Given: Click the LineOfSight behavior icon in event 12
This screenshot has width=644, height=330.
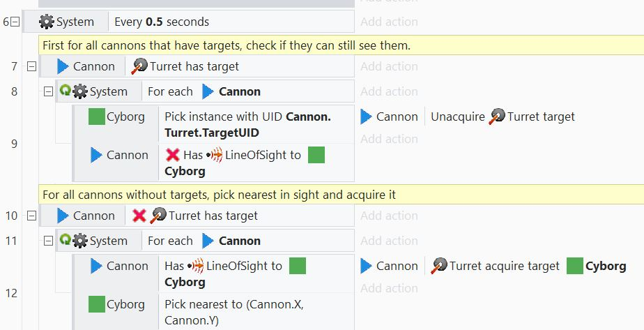Looking at the screenshot, I should (x=195, y=266).
